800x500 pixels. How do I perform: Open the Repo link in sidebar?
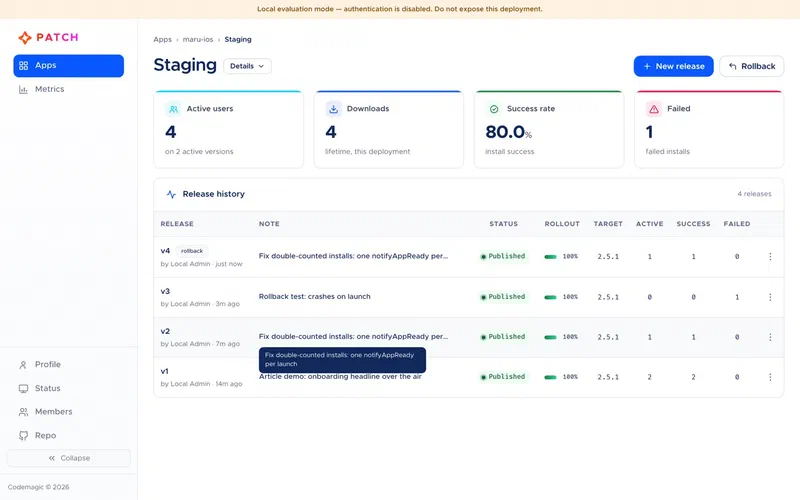tap(68, 435)
